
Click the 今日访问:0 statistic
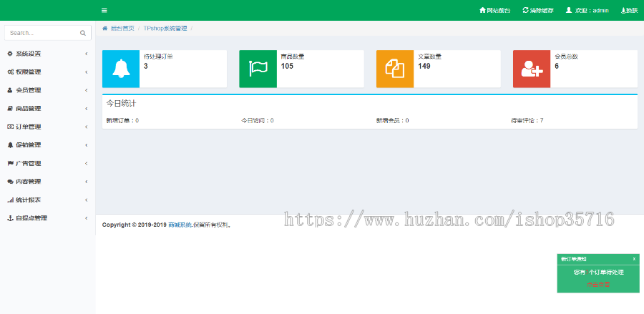click(258, 121)
